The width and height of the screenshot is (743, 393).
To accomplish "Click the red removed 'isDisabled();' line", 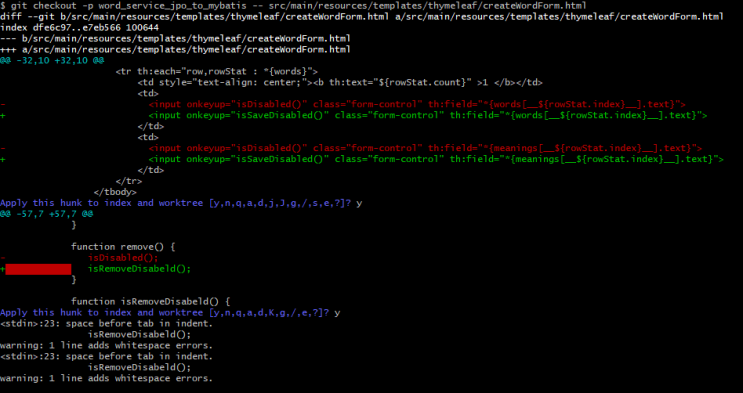I will (123, 257).
